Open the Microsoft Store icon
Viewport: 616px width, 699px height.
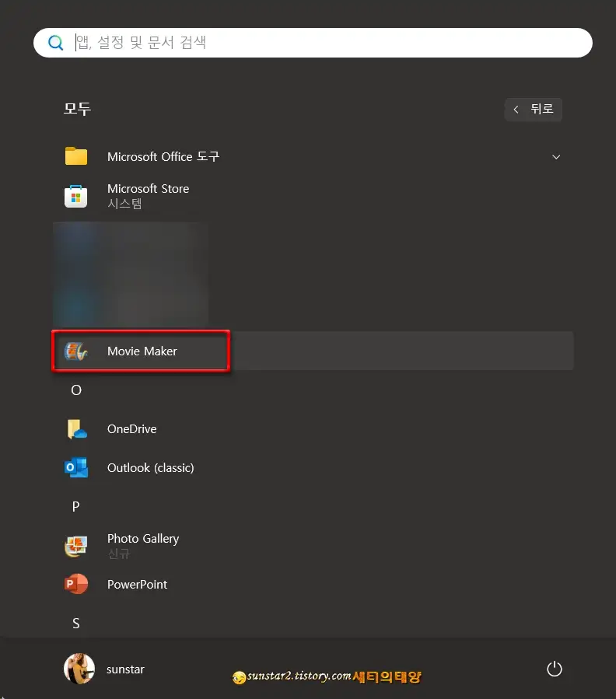(x=75, y=196)
